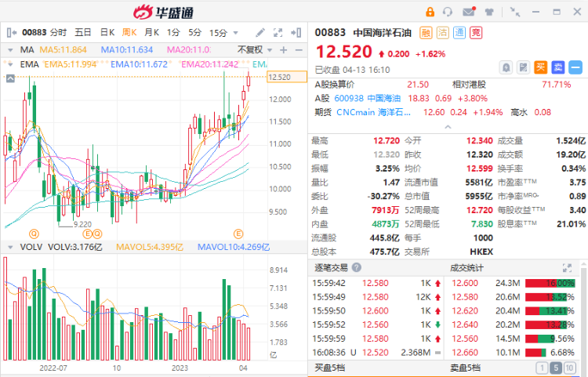Click the 沽 short-sell badge
The height and width of the screenshot is (377, 588).
tap(442, 33)
